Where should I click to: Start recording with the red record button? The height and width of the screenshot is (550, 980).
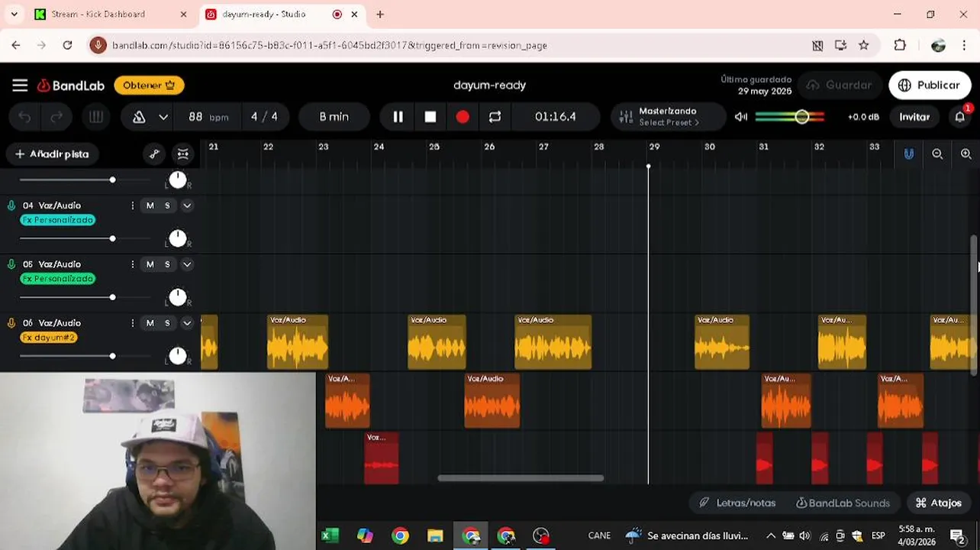coord(463,117)
